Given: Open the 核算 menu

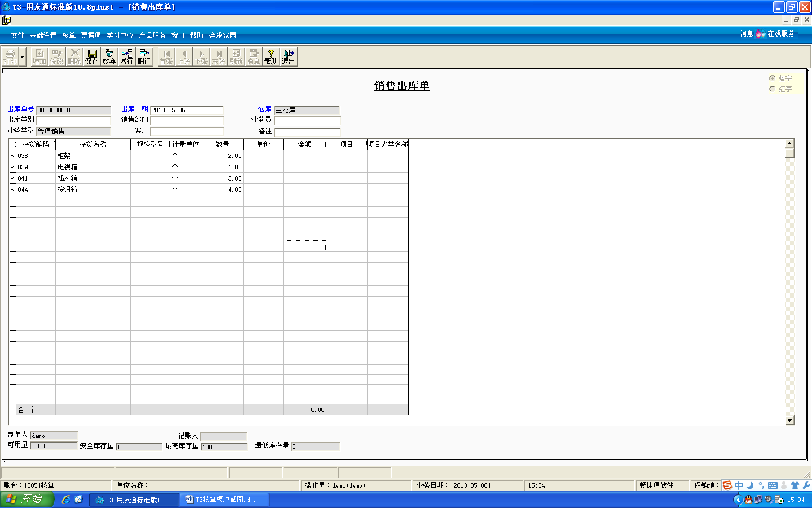Looking at the screenshot, I should click(x=69, y=35).
